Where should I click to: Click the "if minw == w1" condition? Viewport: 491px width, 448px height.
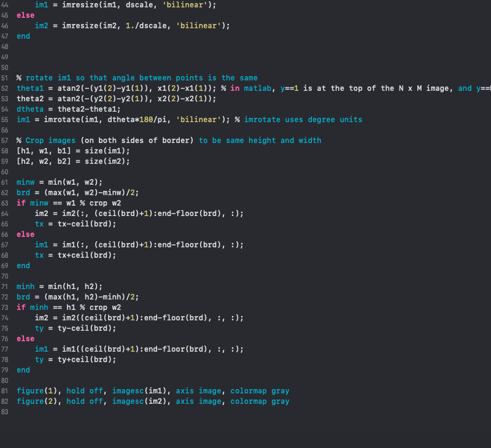click(x=46, y=203)
